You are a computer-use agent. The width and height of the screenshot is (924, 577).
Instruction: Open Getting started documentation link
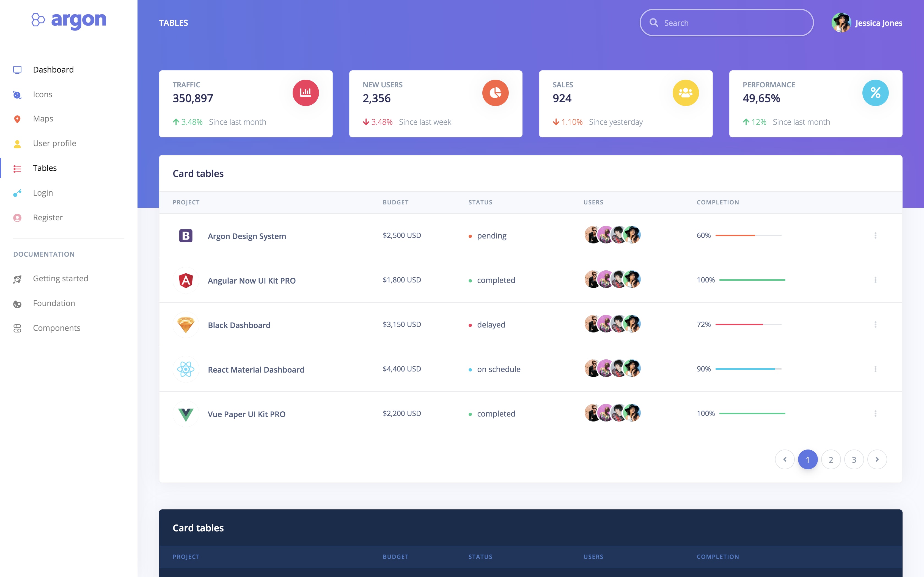[60, 279]
